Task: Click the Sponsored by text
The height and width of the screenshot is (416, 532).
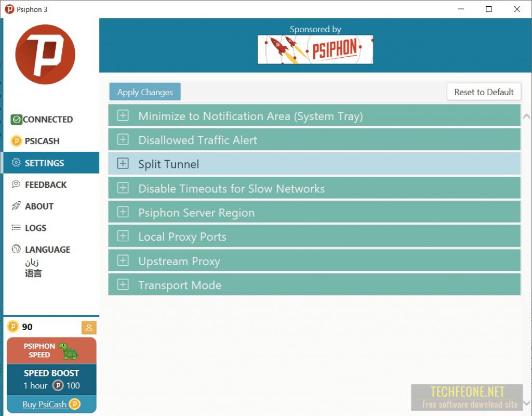Action: 315,30
